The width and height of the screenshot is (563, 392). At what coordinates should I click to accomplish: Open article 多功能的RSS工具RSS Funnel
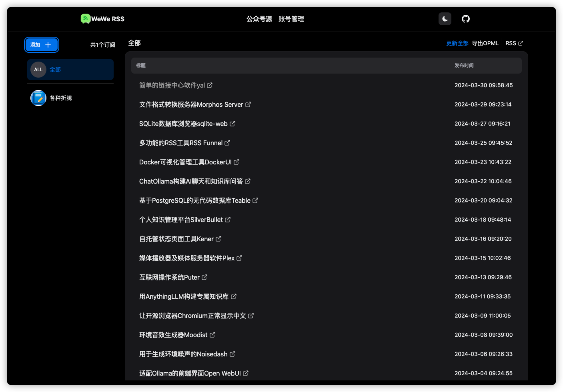coord(181,143)
